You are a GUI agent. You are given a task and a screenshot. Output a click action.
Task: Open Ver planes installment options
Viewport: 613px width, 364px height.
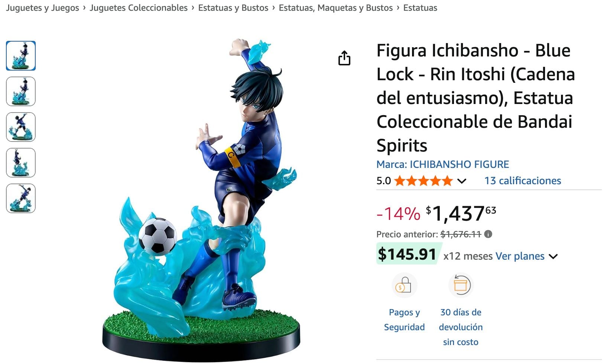click(x=520, y=256)
